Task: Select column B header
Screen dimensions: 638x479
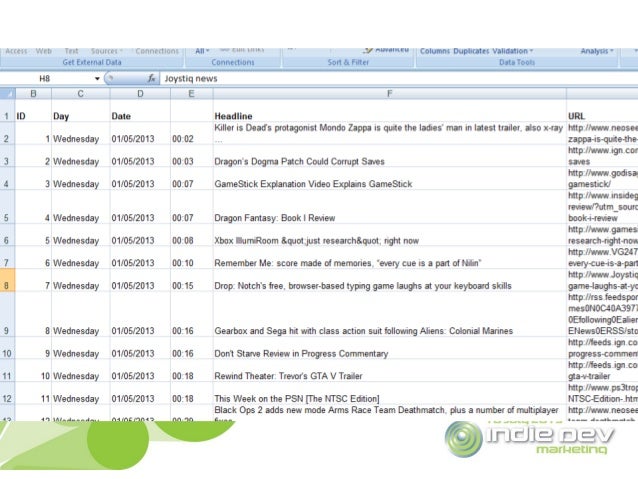Action: [x=33, y=94]
